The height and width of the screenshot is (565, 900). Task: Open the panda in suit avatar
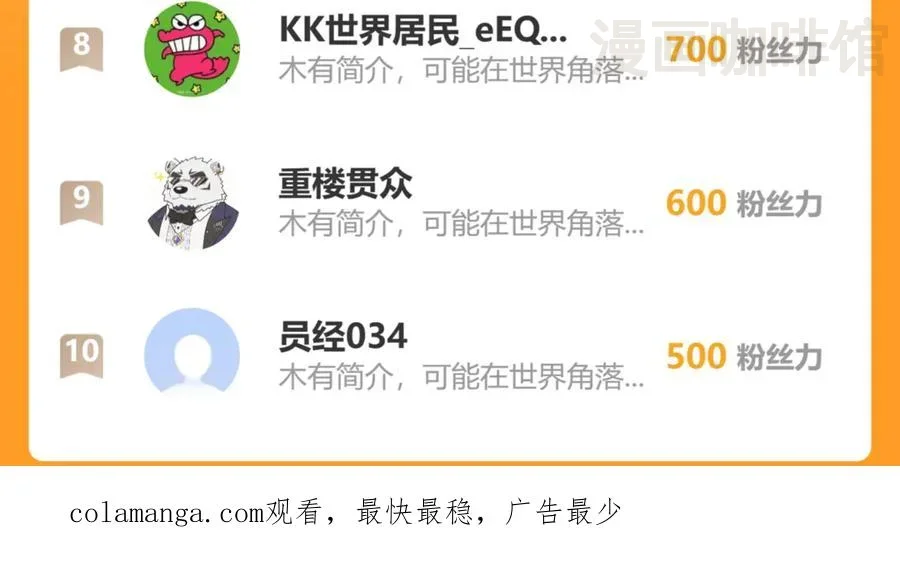pos(192,202)
